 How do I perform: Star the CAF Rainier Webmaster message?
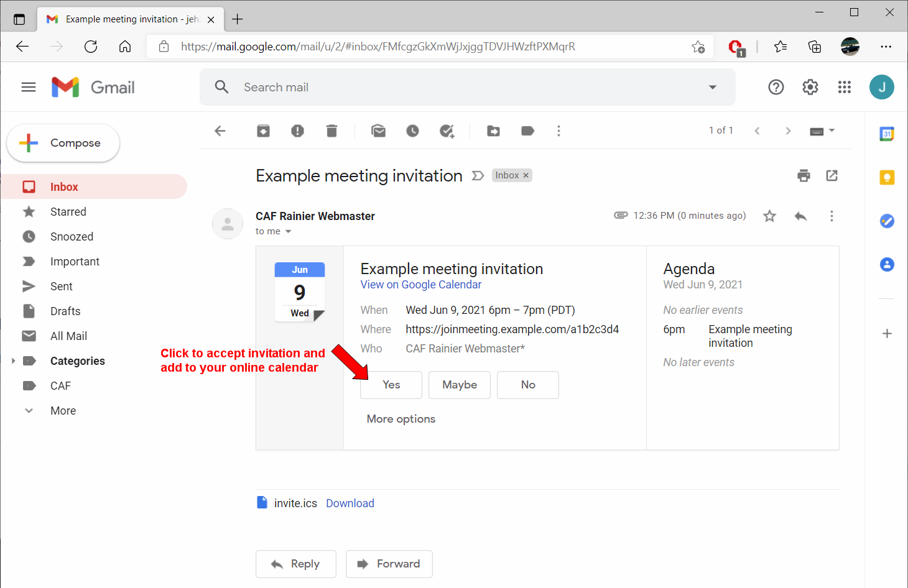click(769, 216)
